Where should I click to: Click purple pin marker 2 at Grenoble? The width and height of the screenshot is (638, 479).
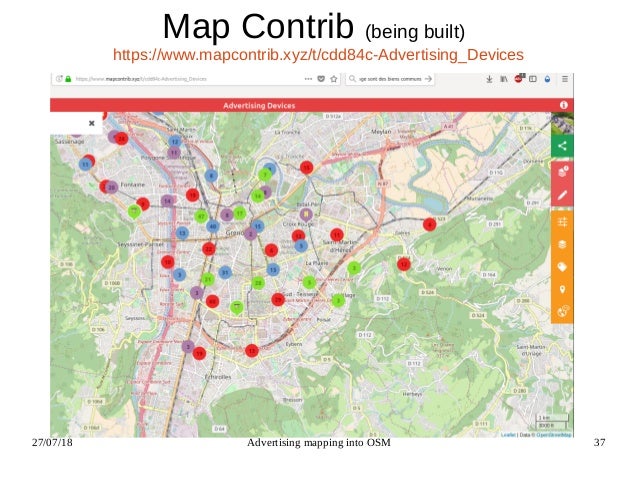click(x=250, y=234)
